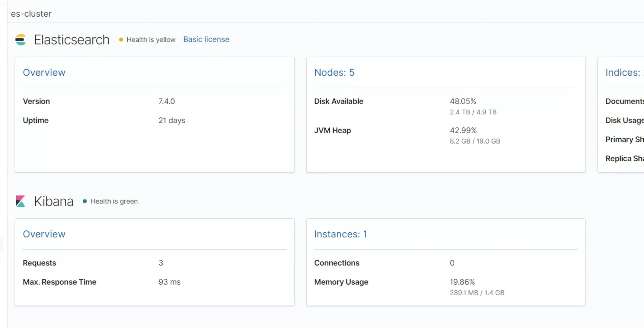
Task: Click the Connections label
Action: pos(337,263)
